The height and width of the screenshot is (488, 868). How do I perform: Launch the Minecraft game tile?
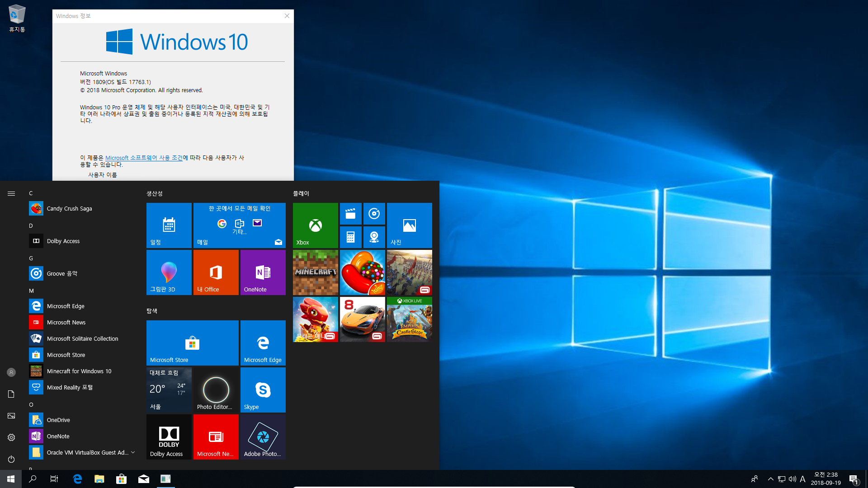point(316,272)
